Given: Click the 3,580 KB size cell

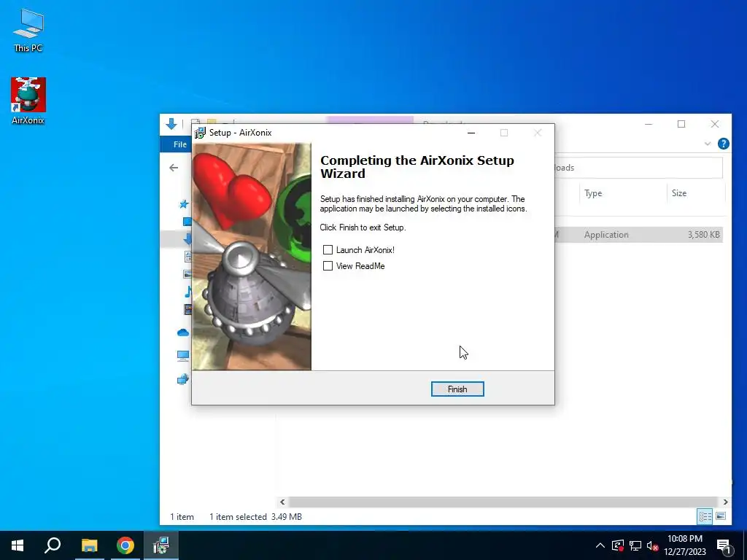Looking at the screenshot, I should click(x=704, y=235).
